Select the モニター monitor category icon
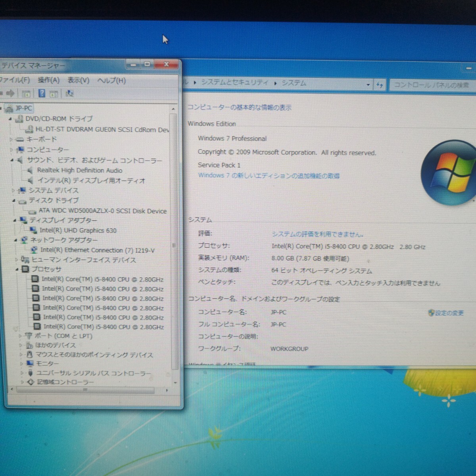The width and height of the screenshot is (476, 476). (x=30, y=364)
